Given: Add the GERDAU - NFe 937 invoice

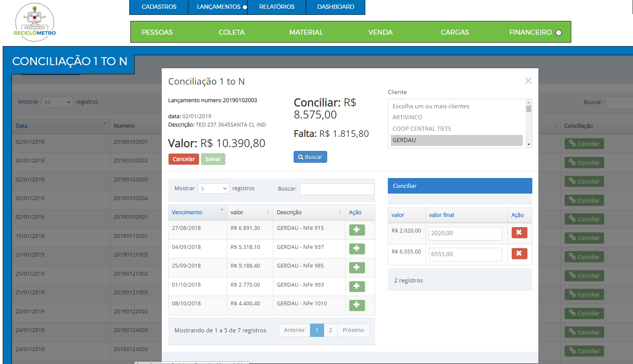Looking at the screenshot, I should [x=357, y=249].
